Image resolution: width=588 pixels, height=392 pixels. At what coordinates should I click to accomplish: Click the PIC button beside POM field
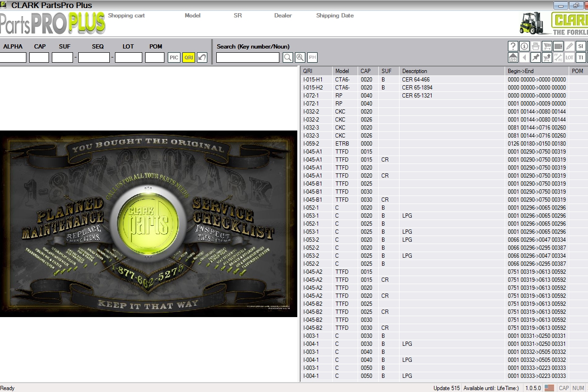pos(174,57)
